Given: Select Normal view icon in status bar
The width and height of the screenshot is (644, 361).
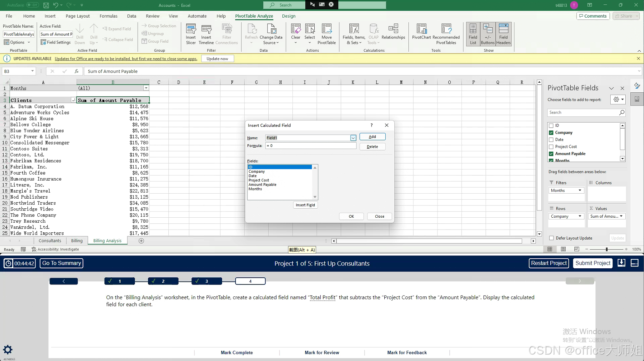Looking at the screenshot, I should click(x=550, y=249).
